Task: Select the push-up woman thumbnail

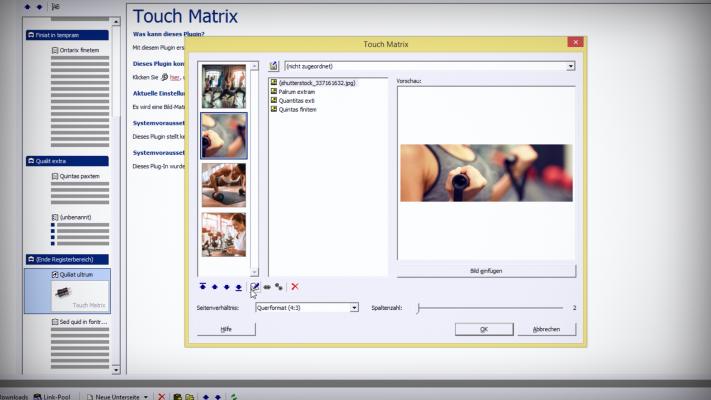Action: [224, 185]
